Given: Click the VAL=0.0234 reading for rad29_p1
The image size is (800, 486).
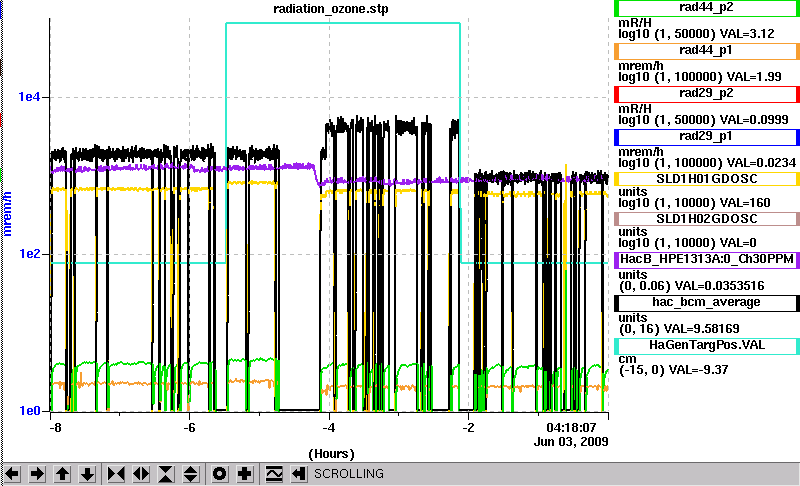Looking at the screenshot, I should (x=761, y=163).
